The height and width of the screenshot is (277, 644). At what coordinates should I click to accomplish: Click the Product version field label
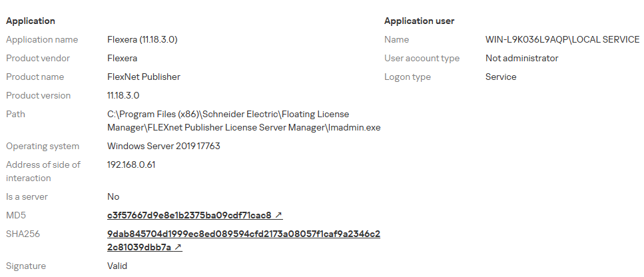pos(38,96)
